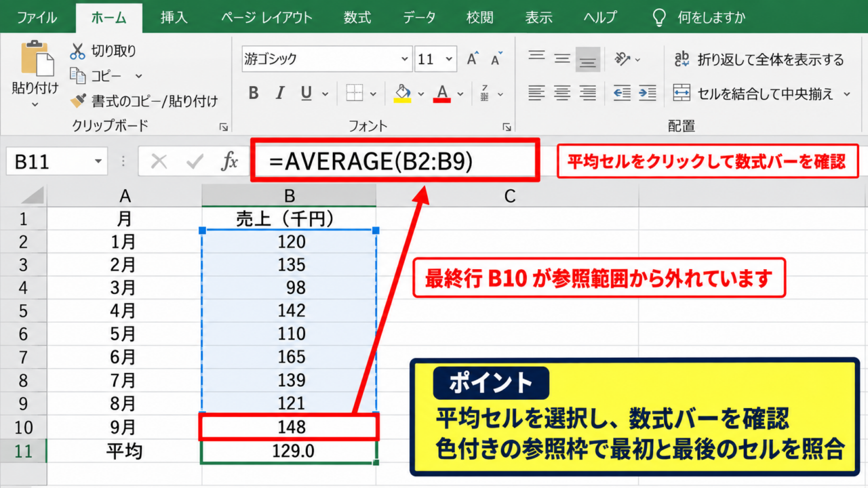Toggle top vertical alignment
The height and width of the screenshot is (488, 868).
coord(537,58)
